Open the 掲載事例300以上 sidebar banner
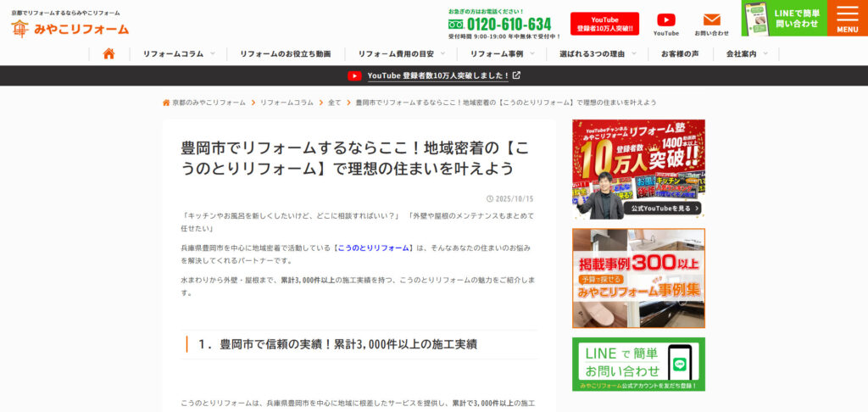The image size is (868, 412). pos(638,278)
